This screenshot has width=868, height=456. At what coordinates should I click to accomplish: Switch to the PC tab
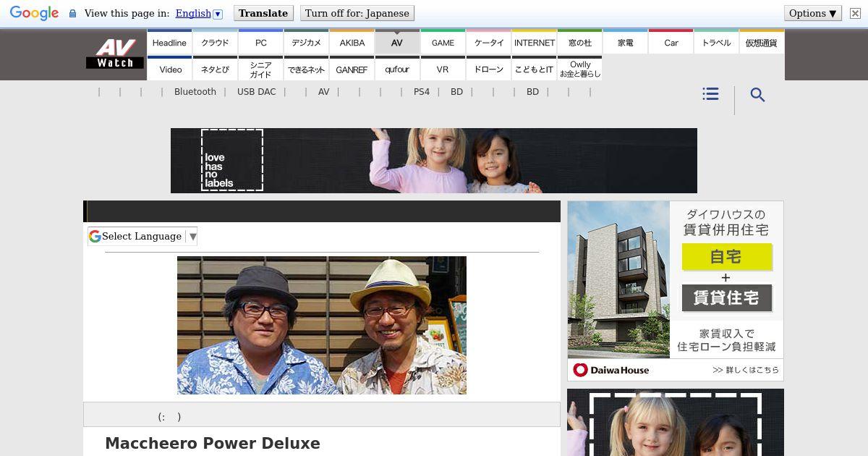(260, 42)
